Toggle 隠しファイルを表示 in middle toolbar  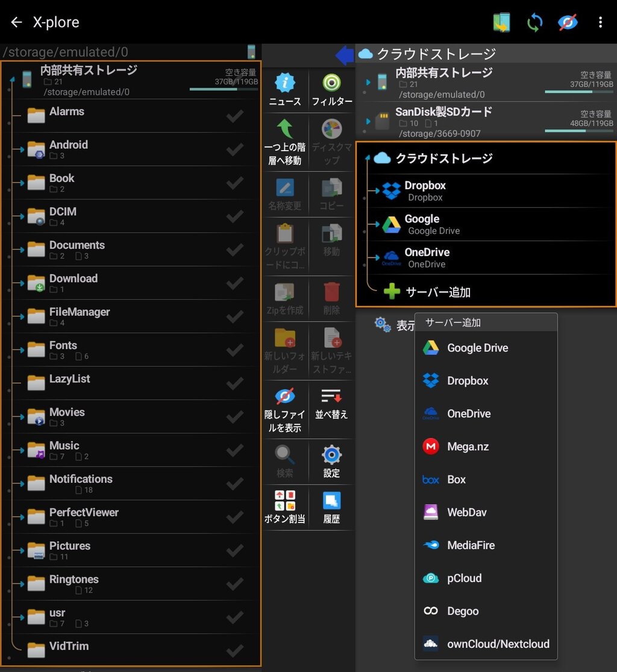tap(285, 410)
